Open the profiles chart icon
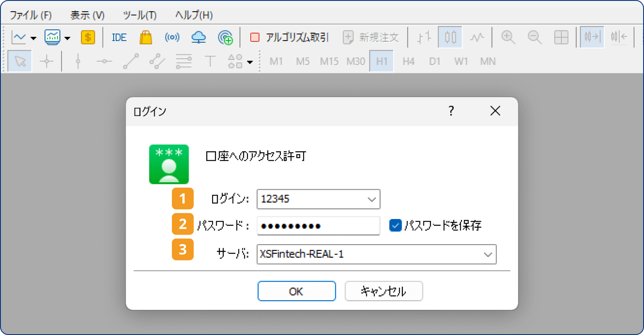Screen dimensions: 644x335 click(52, 38)
